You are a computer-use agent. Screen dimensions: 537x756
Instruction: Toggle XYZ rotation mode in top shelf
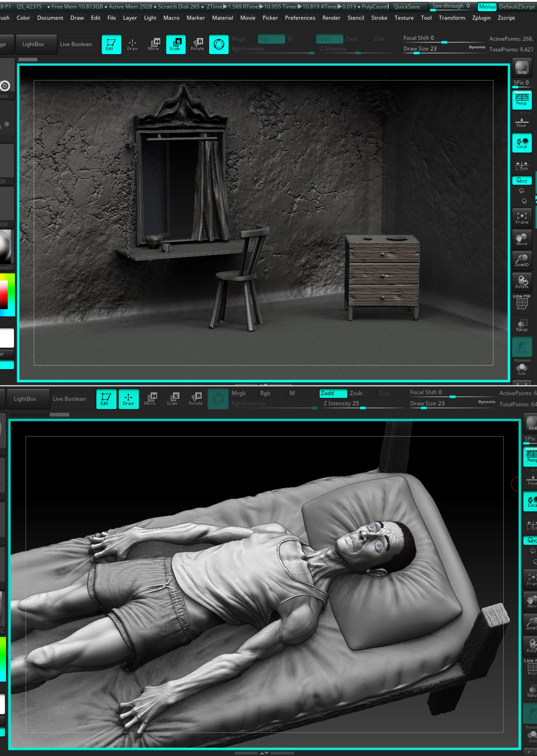pyautogui.click(x=522, y=180)
